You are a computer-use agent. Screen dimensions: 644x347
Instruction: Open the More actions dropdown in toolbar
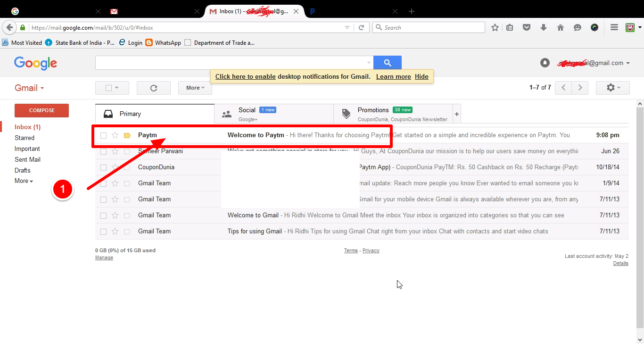[x=195, y=88]
